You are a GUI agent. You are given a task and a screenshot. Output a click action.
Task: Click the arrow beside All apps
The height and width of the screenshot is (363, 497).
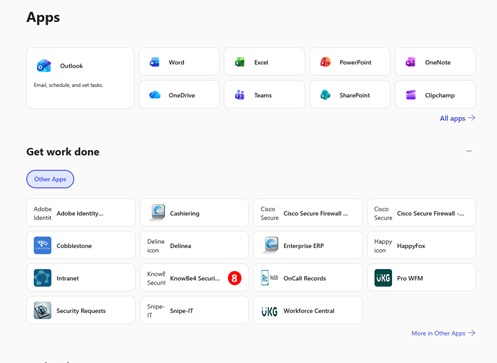[471, 118]
